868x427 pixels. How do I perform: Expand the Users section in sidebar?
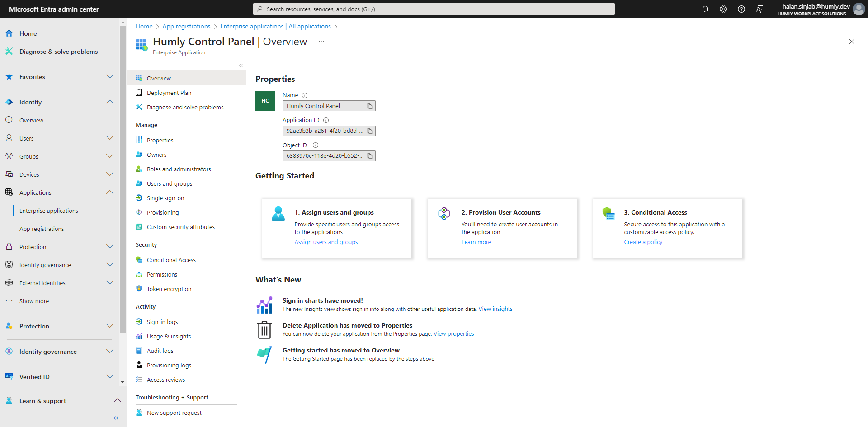(x=109, y=138)
